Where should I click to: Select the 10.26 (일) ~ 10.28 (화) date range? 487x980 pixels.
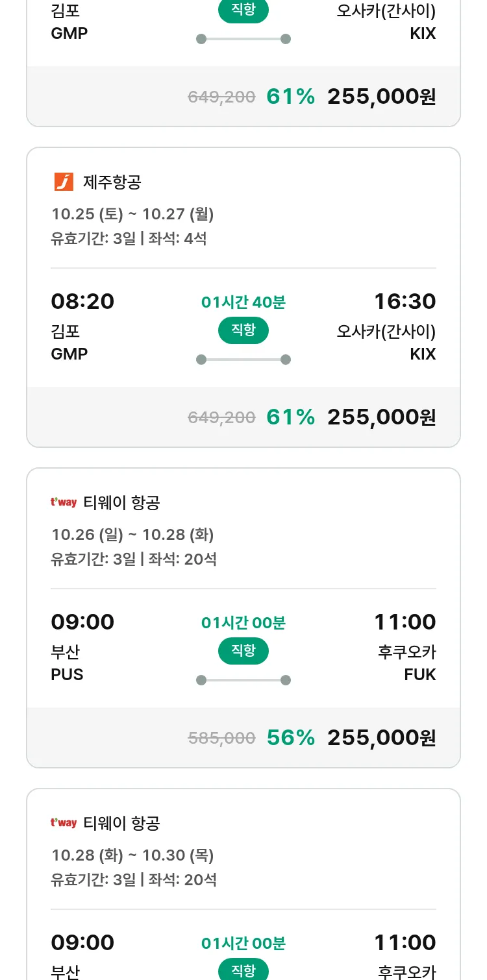pyautogui.click(x=132, y=534)
